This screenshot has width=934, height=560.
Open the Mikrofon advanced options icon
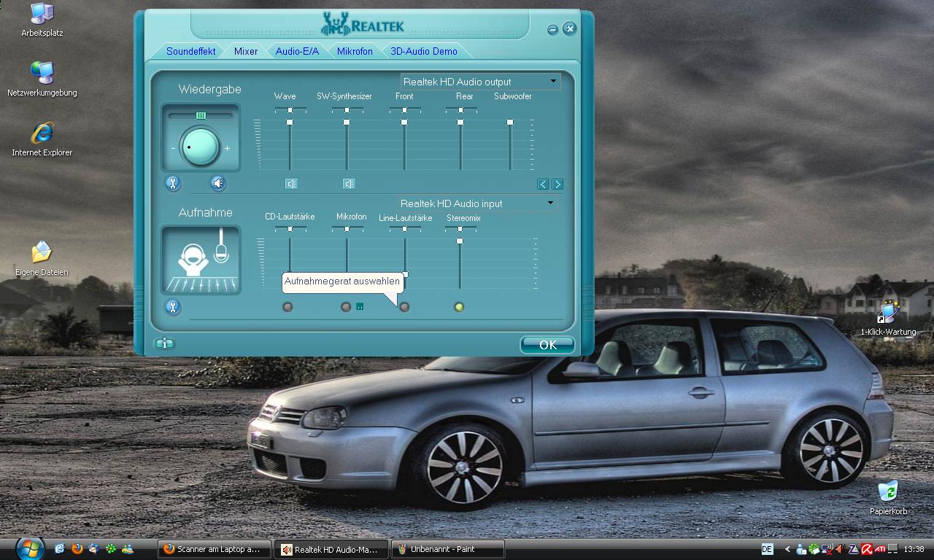pos(360,307)
